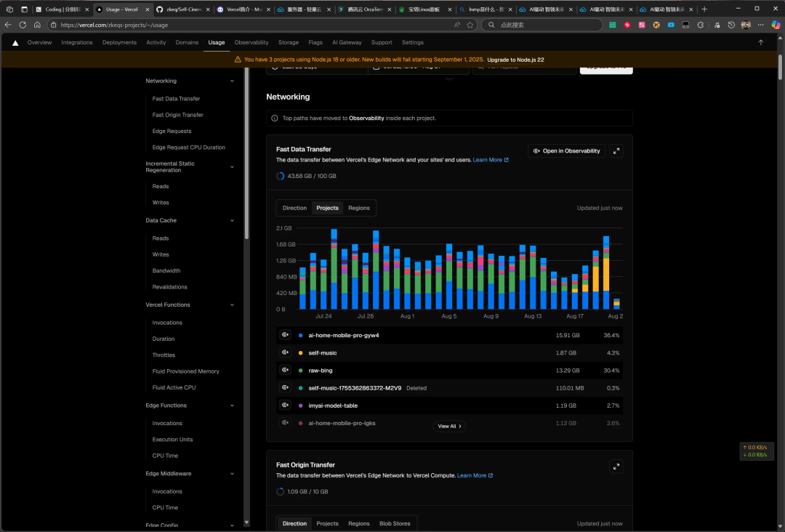Screen dimensions: 785x532
Task: Switch chart view to Direction
Action: click(294, 208)
